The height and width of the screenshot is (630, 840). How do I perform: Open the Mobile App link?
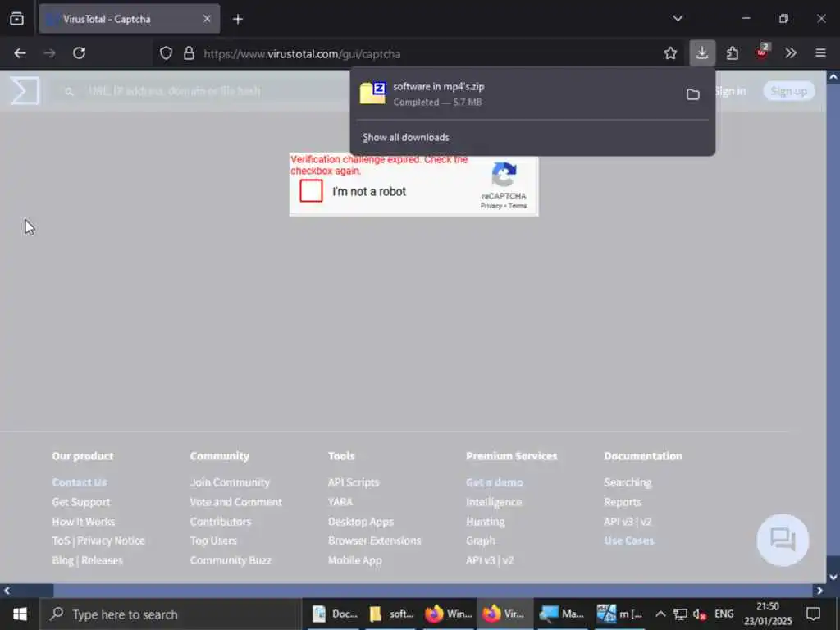tap(354, 560)
